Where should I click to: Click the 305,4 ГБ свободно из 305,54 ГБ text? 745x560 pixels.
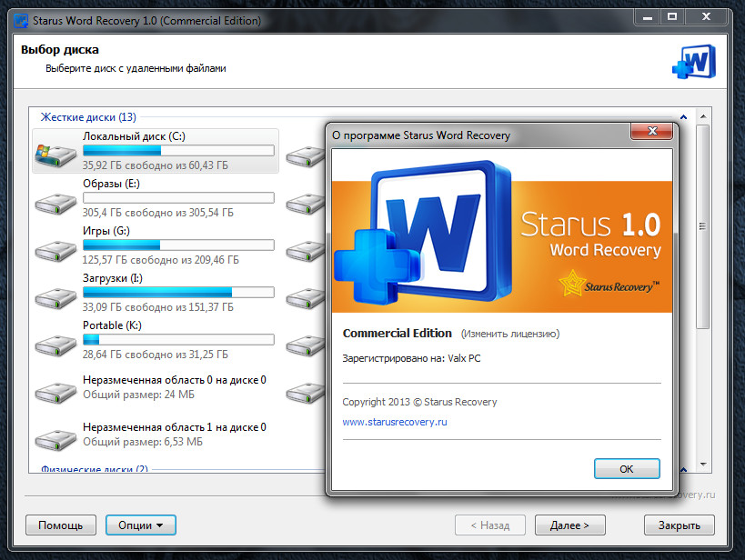click(x=158, y=213)
